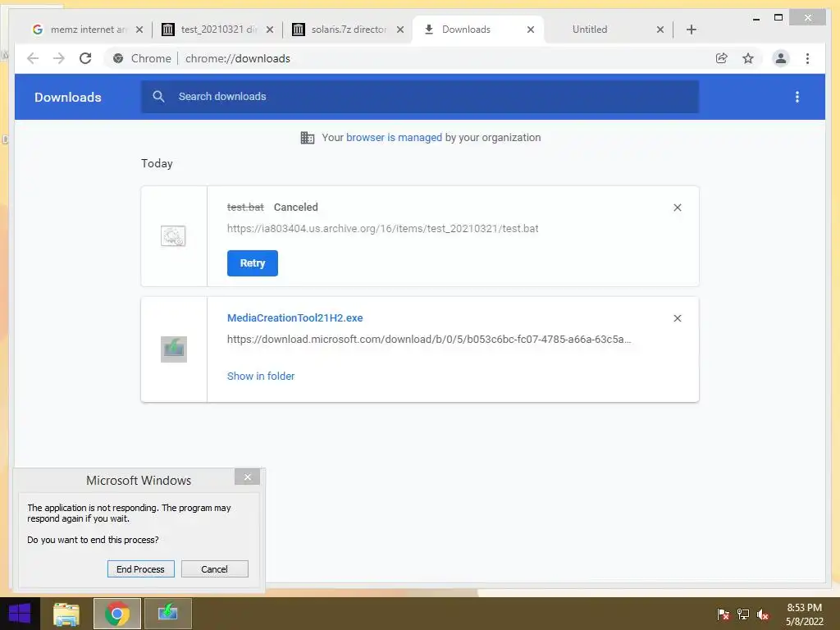Screen dimensions: 840x630
Task: Click the Chrome taskbar icon
Action: tap(116, 614)
